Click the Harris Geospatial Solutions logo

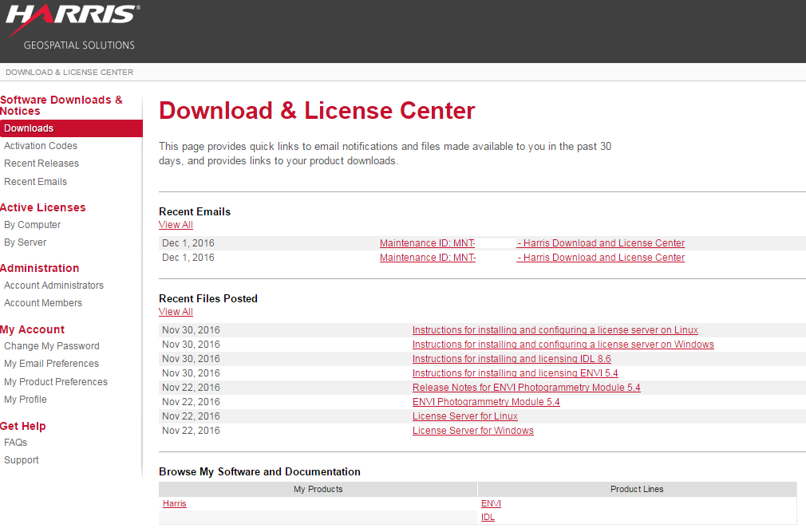click(x=72, y=28)
